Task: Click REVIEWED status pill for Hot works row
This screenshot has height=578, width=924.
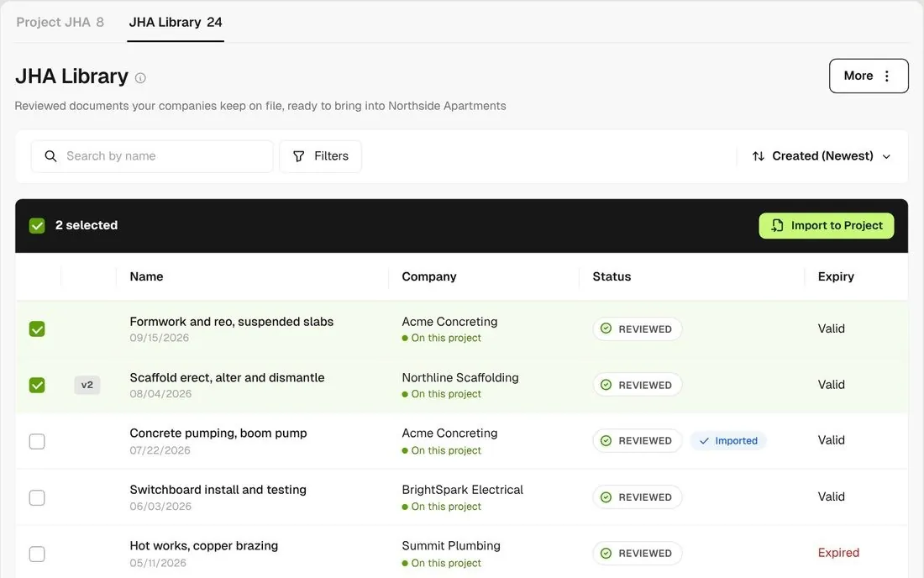Action: click(x=638, y=554)
